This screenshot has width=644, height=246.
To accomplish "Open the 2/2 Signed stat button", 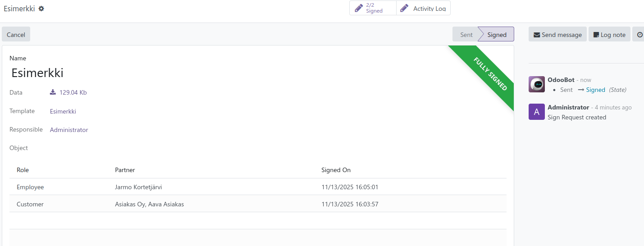I will (373, 8).
